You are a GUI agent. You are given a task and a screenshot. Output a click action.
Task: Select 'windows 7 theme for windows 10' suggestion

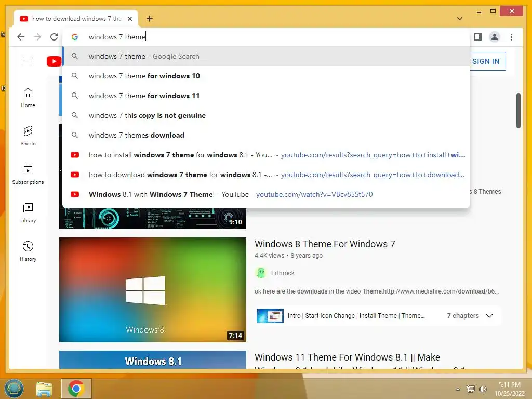[267, 76]
